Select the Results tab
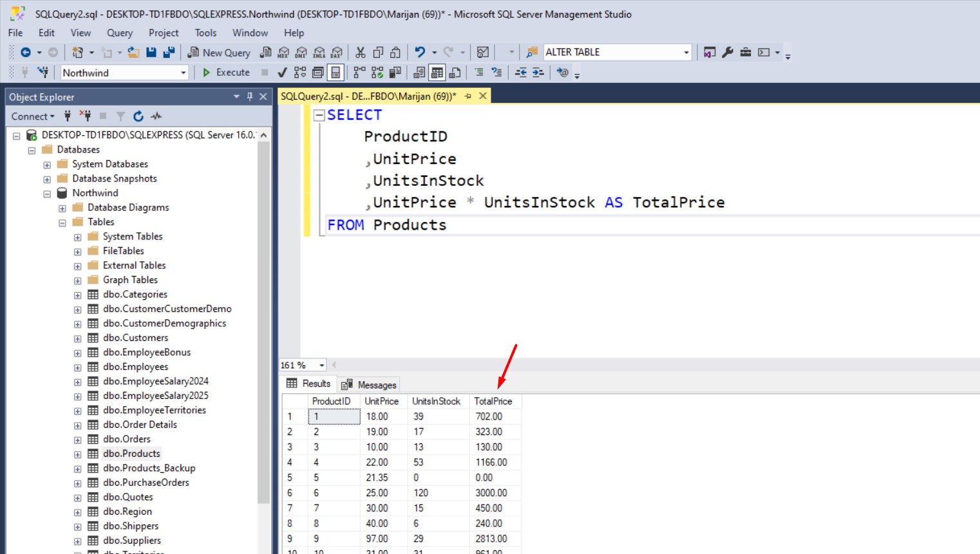980x554 pixels. click(x=308, y=383)
